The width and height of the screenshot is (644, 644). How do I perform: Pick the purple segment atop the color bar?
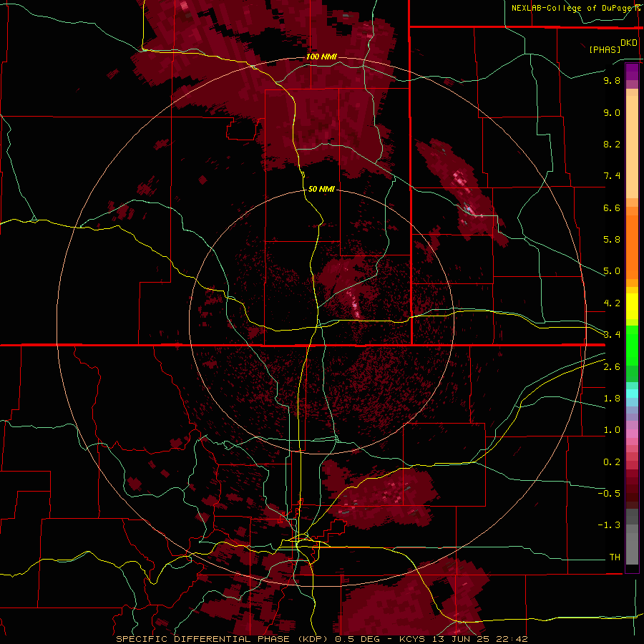(x=632, y=72)
